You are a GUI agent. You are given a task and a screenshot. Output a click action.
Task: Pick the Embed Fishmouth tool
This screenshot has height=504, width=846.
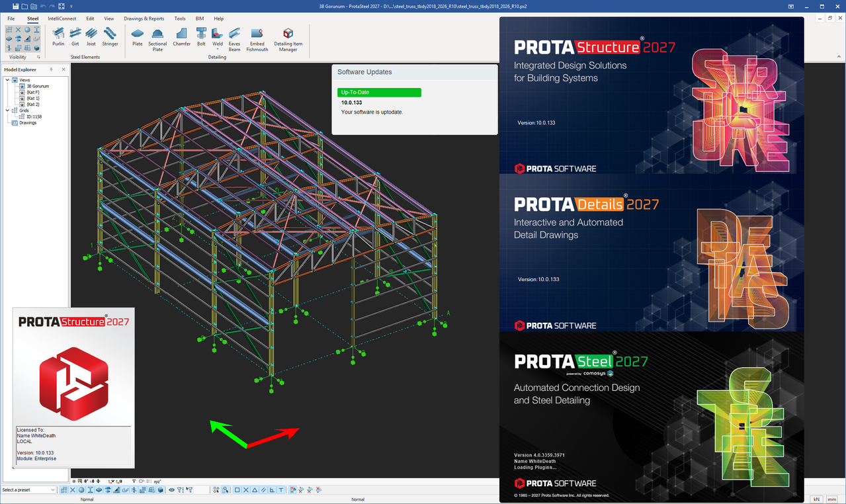257,40
